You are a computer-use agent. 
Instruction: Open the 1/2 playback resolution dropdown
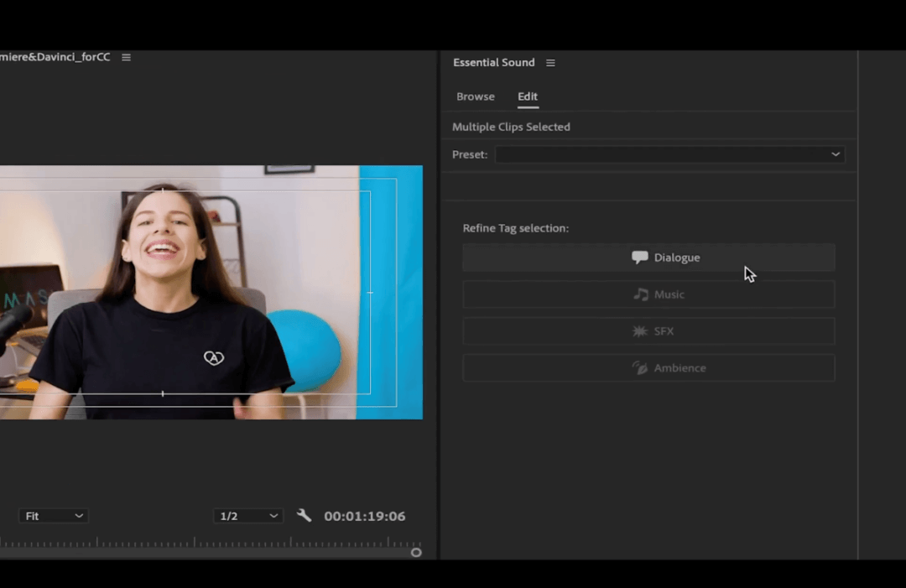tap(247, 516)
